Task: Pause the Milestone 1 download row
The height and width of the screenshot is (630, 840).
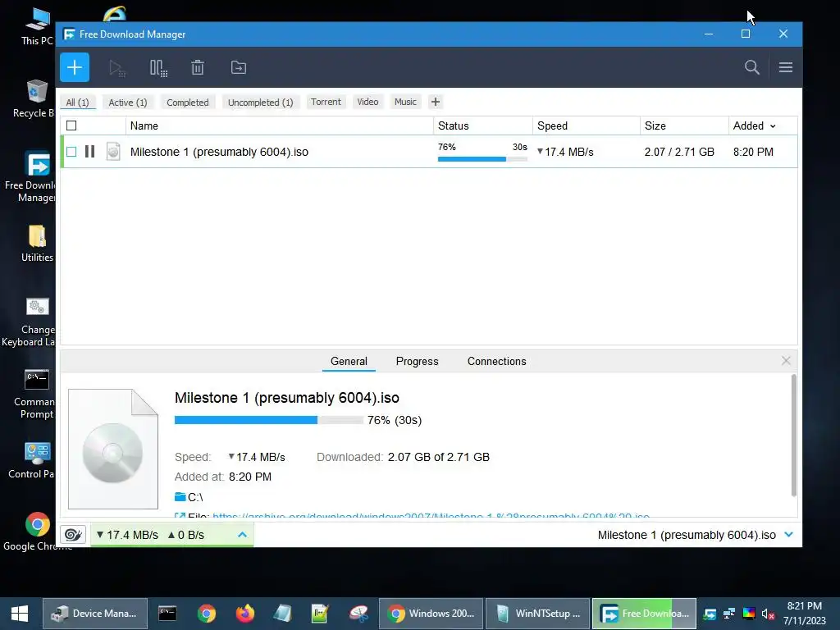Action: [90, 152]
